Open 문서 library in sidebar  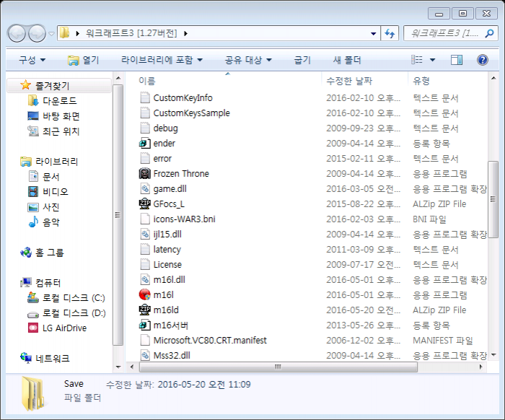44,177
